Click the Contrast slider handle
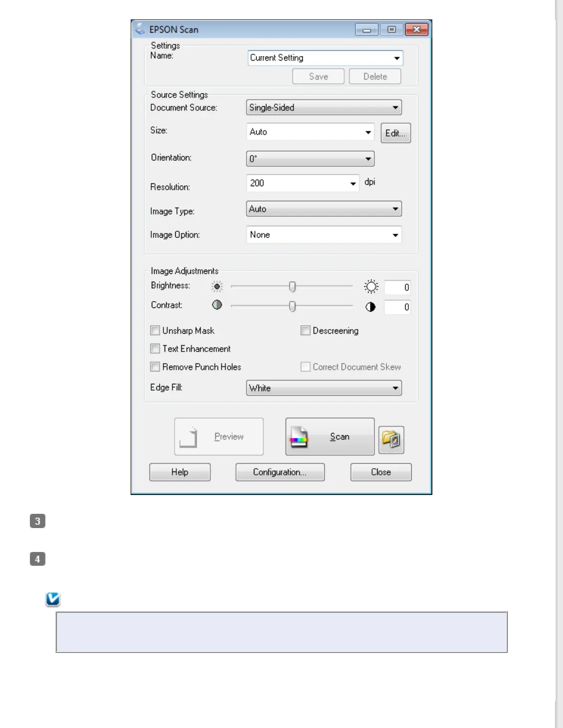 click(x=292, y=306)
